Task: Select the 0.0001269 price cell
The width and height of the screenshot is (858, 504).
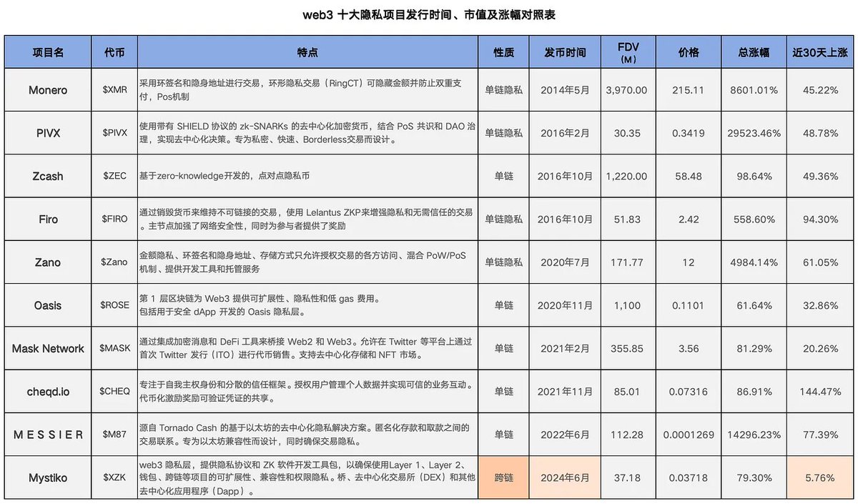Action: point(688,435)
